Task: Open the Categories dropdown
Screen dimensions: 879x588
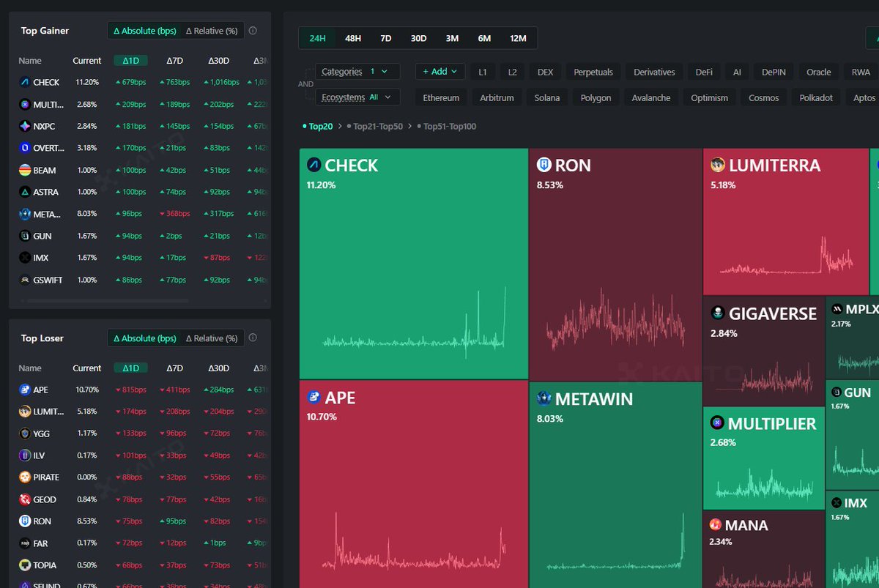Action: tap(357, 72)
